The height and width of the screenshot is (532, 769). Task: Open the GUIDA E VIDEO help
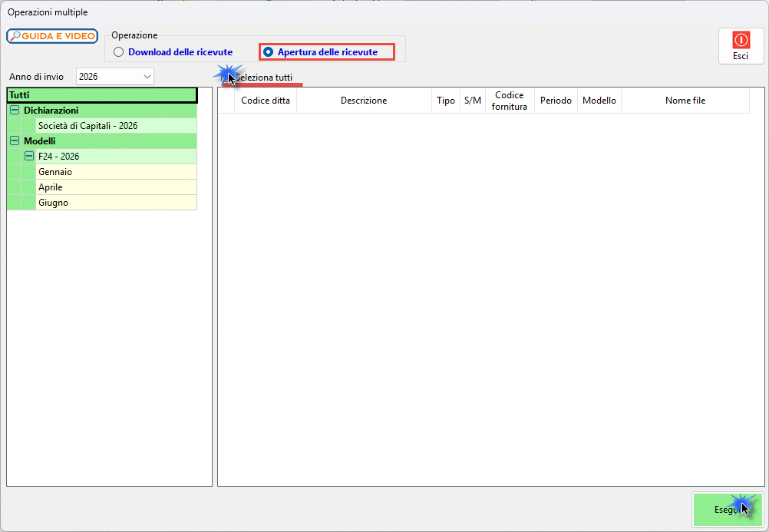coord(52,36)
